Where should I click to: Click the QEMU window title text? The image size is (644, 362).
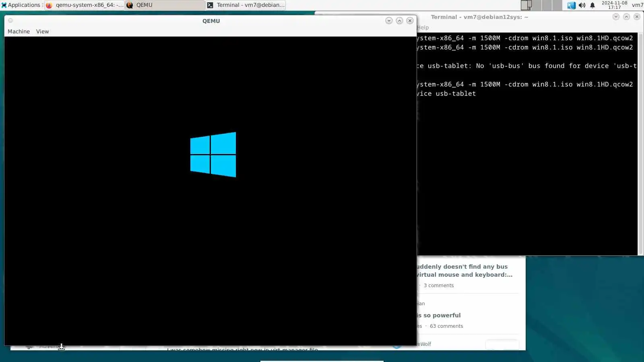[211, 21]
